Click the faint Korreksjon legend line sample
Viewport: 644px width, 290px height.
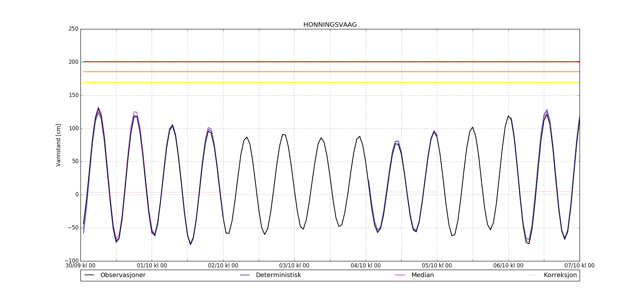tap(533, 275)
